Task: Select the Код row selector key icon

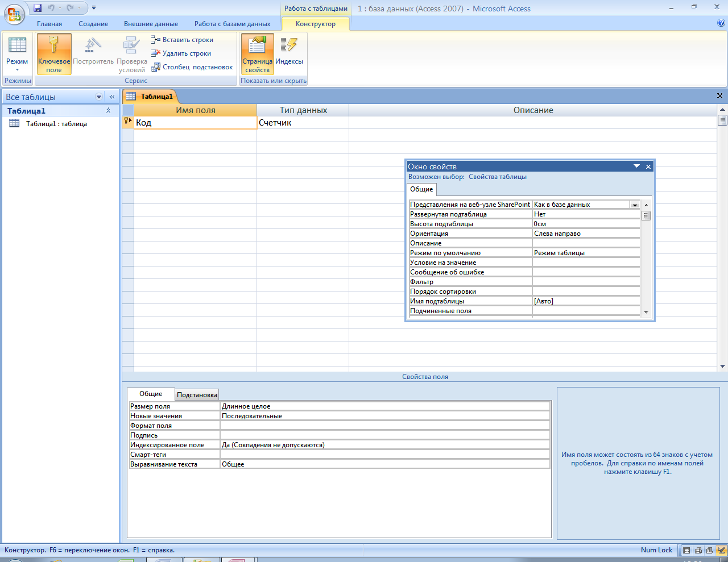Action: [x=128, y=122]
